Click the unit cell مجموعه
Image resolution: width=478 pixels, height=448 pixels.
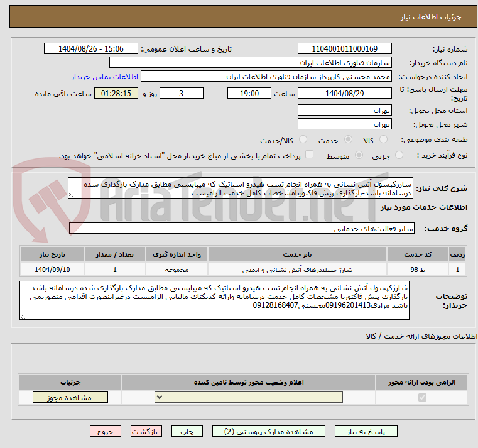[x=177, y=270]
